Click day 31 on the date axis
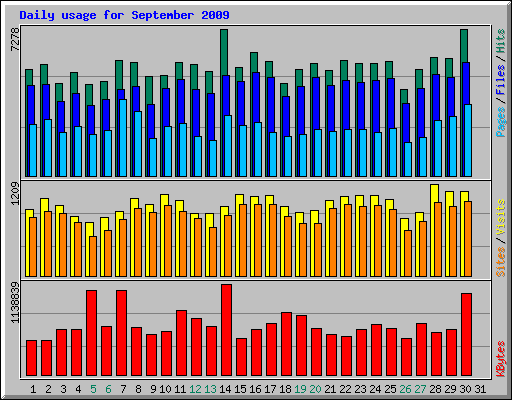 [x=480, y=389]
